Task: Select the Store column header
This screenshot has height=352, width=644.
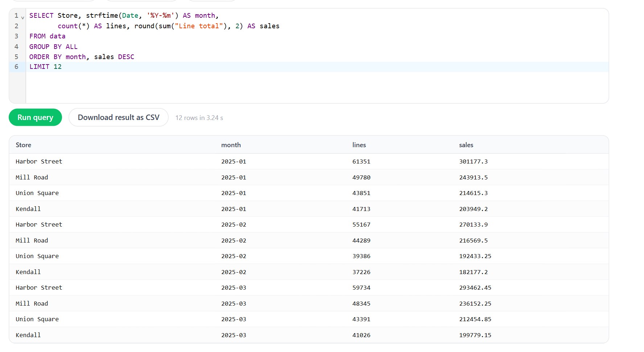Action: pos(24,145)
